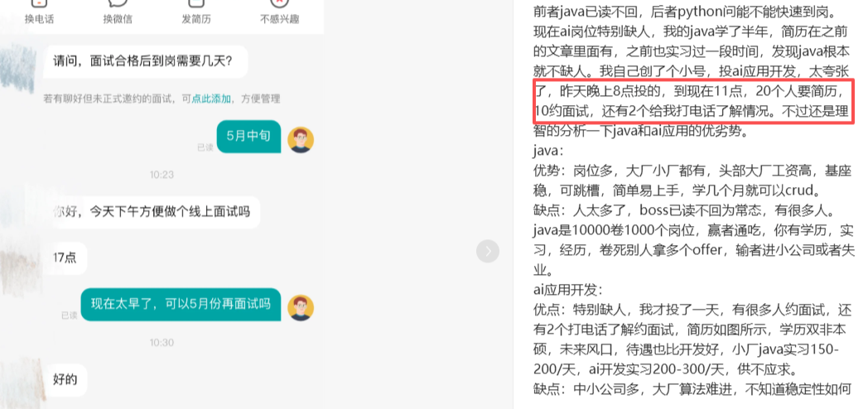The width and height of the screenshot is (868, 409).
Task: Select the 现在太早了，可以5月份再面试吗 bubble
Action: 181,304
